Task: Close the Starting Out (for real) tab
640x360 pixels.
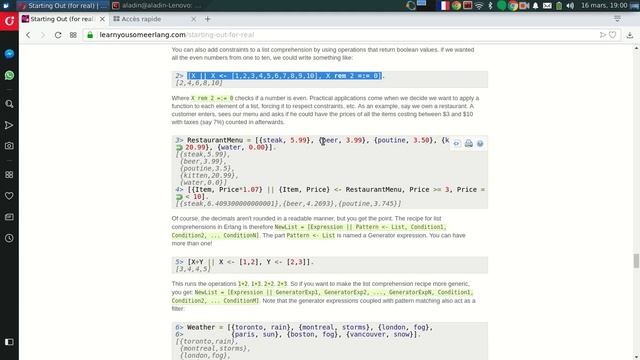Action: click(102, 19)
